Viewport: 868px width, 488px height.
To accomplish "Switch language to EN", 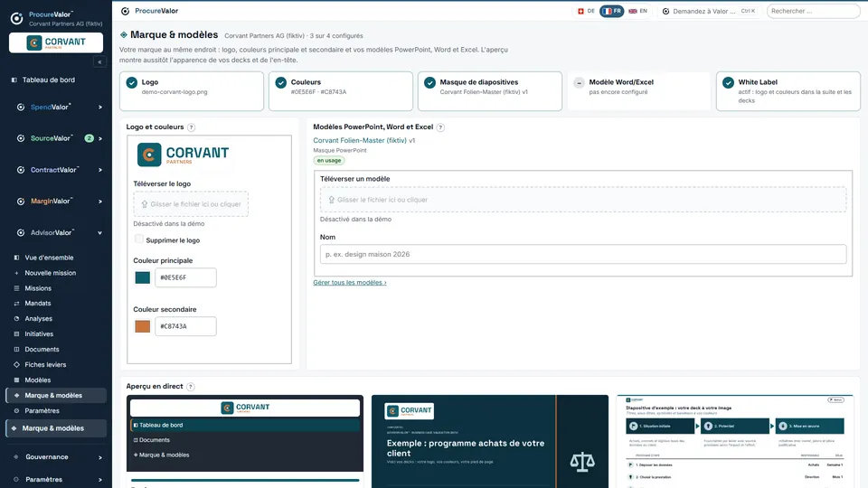I will [x=637, y=11].
